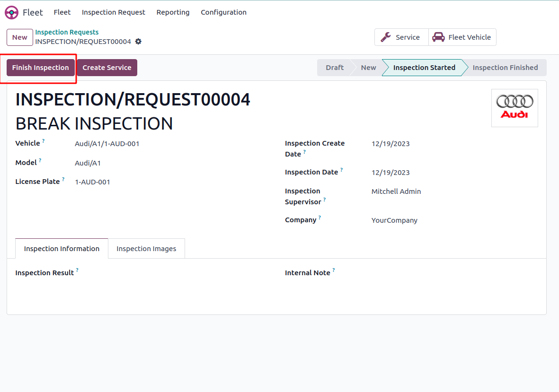Click the Audi logo image
Screen dimensions: 559x392
(x=515, y=108)
